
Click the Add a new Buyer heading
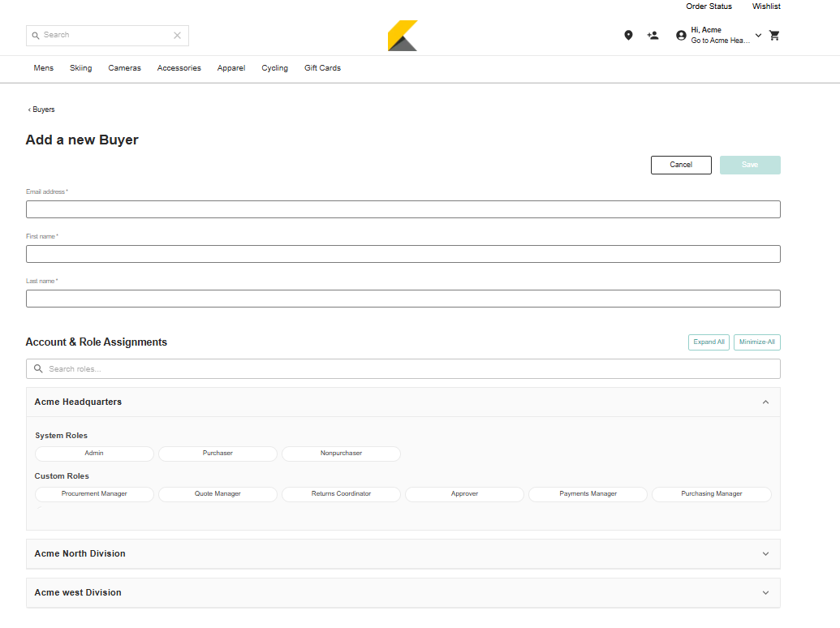coord(82,140)
